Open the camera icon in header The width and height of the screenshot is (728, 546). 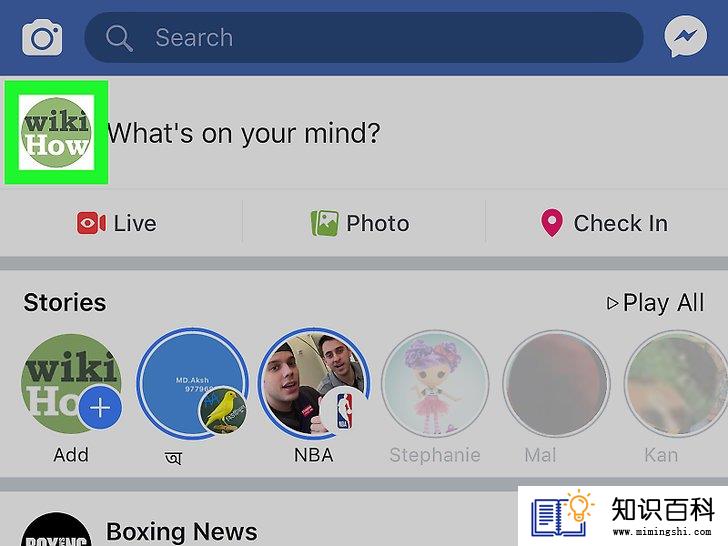(42, 38)
